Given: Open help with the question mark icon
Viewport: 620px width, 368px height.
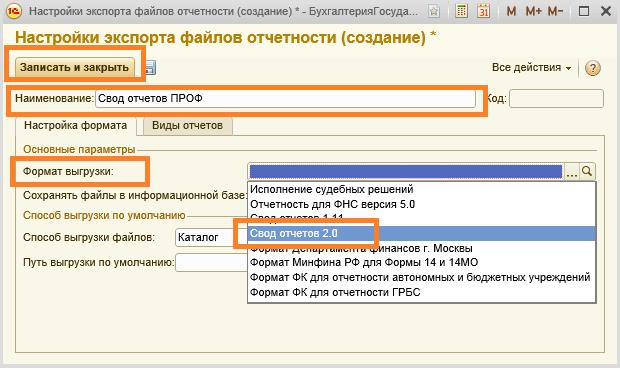Looking at the screenshot, I should [592, 68].
